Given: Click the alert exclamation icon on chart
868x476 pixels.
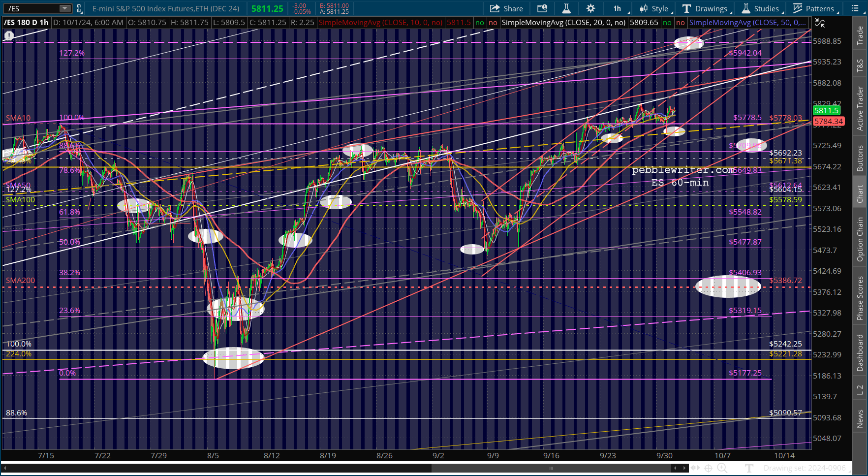Looking at the screenshot, I should (9, 35).
